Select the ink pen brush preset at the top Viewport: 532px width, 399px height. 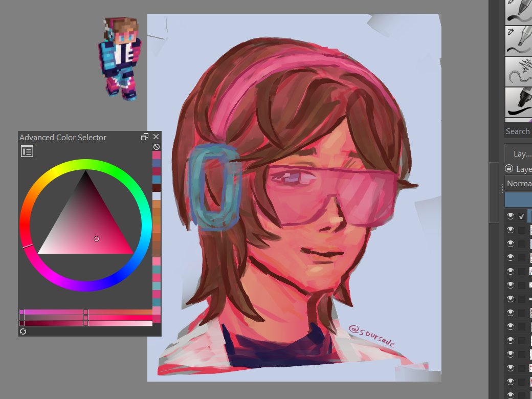(519, 12)
